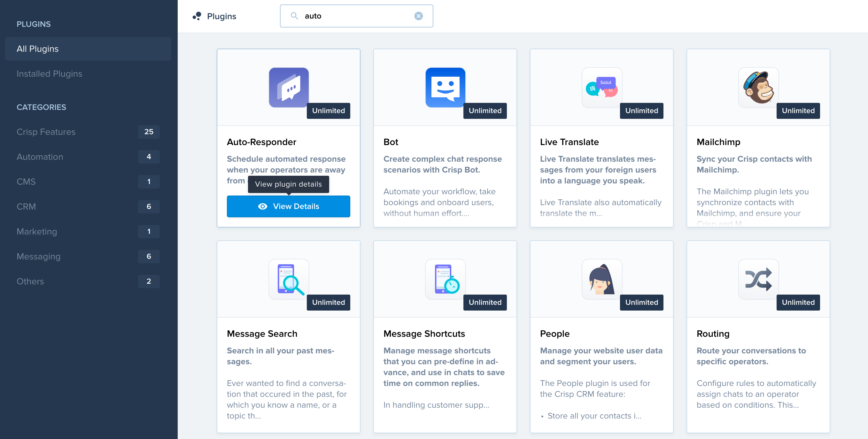Click View Details on Auto-Responder
The image size is (868, 439).
tap(289, 207)
